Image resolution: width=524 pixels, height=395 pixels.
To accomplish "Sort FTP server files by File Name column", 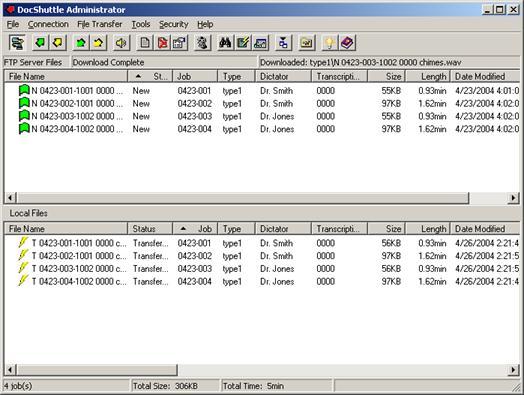I will click(x=66, y=77).
